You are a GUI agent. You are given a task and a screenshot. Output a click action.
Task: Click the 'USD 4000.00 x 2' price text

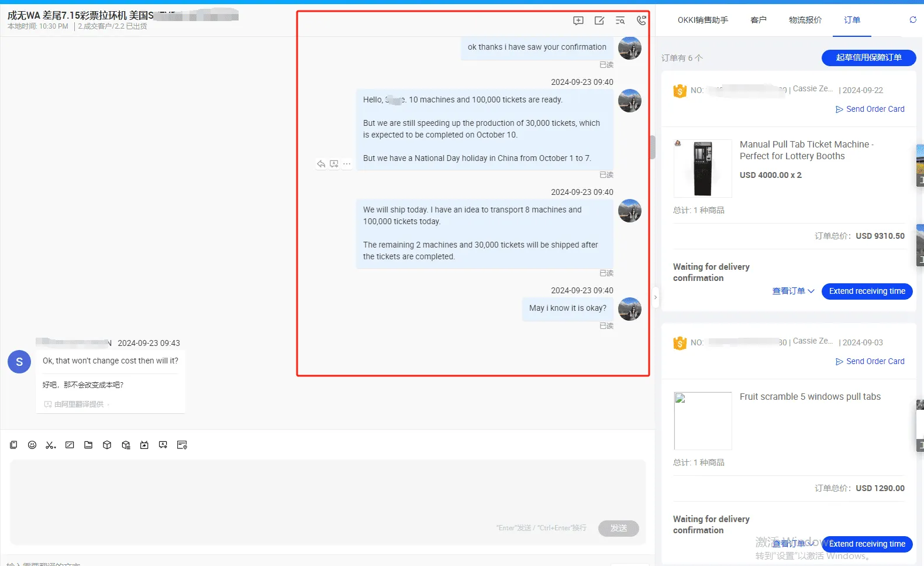click(770, 175)
